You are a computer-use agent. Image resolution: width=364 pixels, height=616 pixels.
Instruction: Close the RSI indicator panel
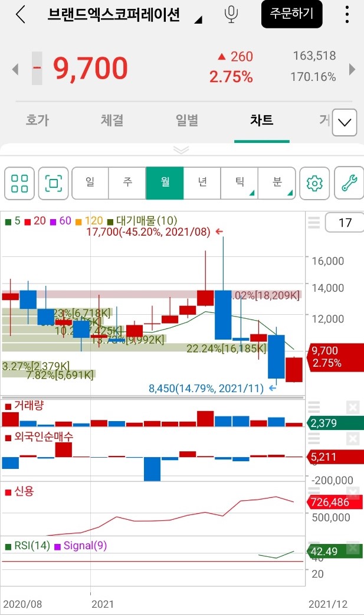click(x=353, y=547)
